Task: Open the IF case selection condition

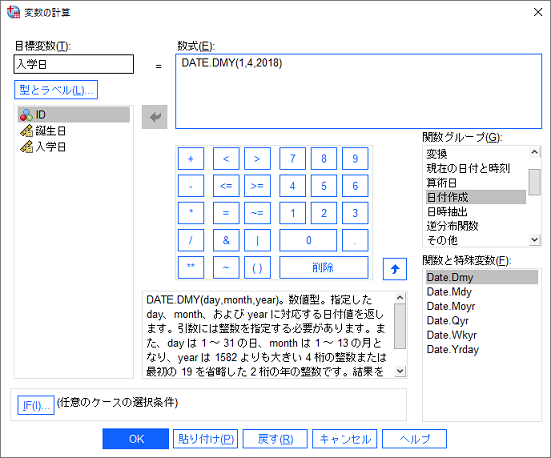Action: [x=36, y=405]
